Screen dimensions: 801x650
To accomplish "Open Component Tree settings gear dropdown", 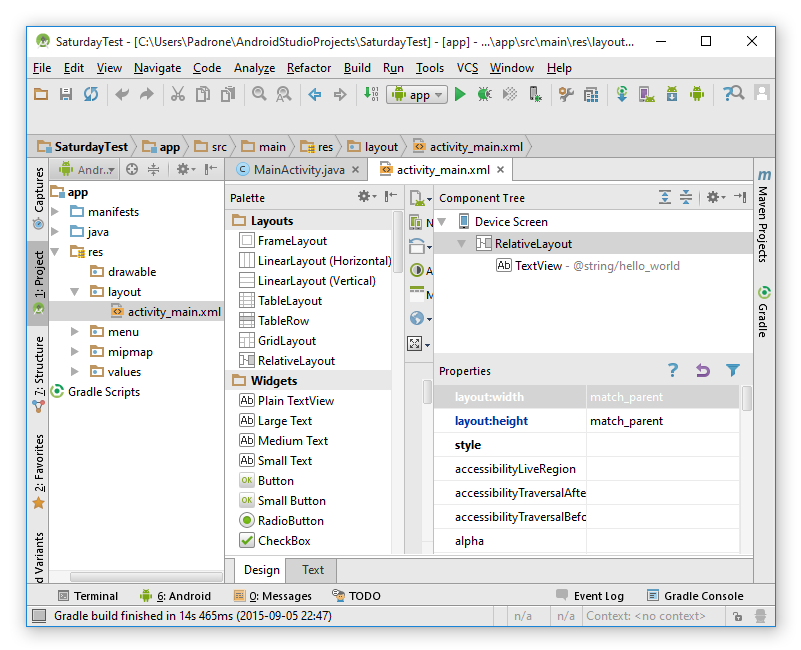I will click(716, 197).
